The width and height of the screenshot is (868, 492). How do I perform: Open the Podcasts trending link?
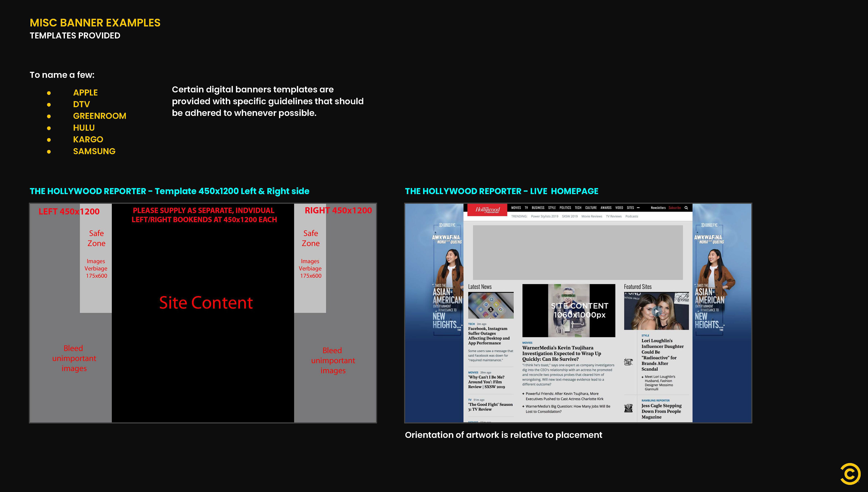(x=632, y=216)
